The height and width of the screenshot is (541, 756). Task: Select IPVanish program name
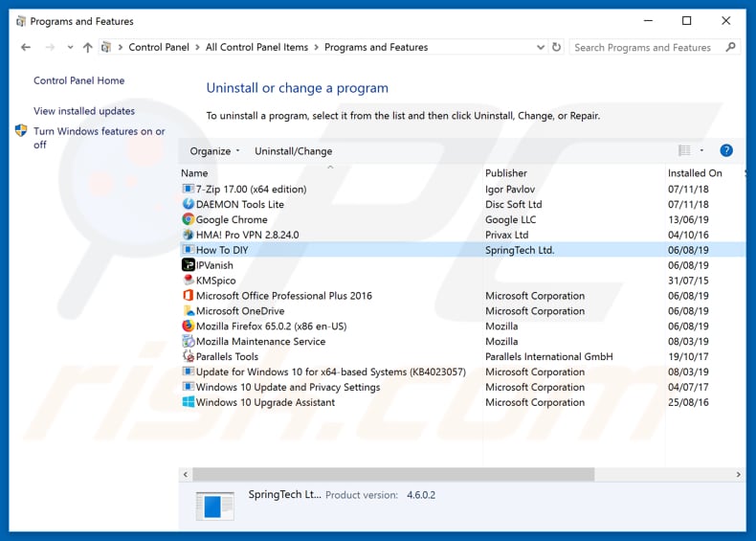coord(214,265)
